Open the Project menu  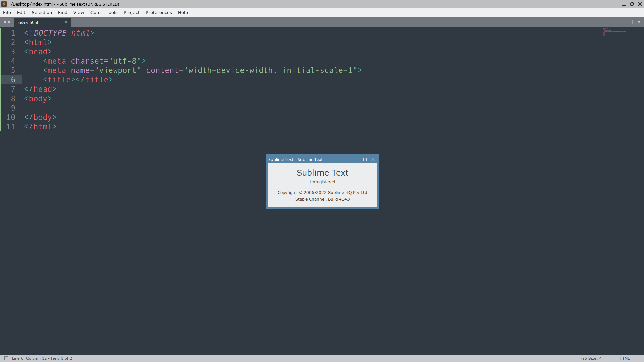[131, 12]
